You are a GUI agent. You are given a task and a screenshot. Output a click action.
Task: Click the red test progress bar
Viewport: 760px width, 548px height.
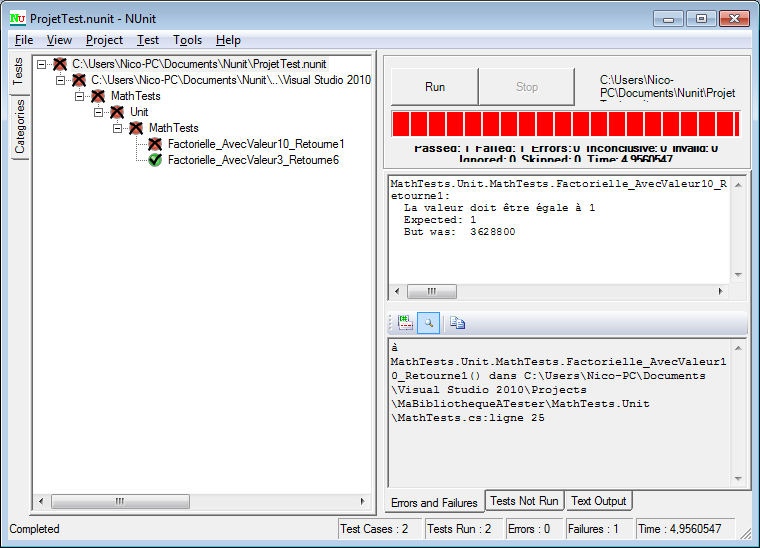pyautogui.click(x=565, y=124)
